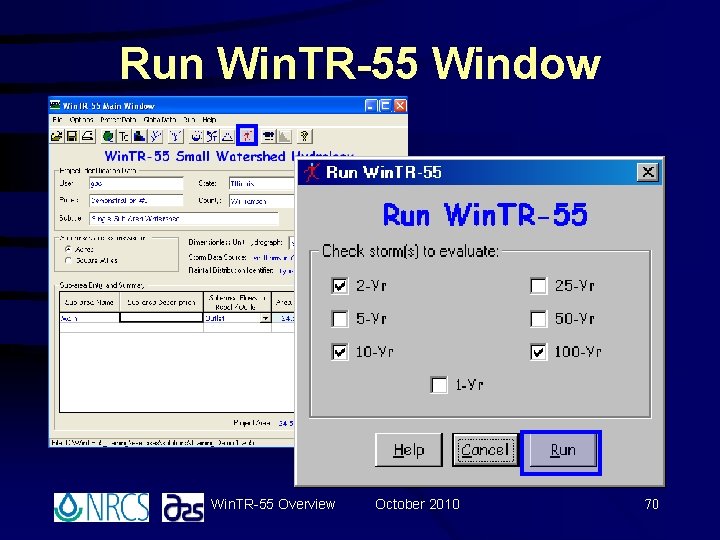This screenshot has width=720, height=540.
Task: Click the red runner icon in Run WinTR-55 title bar
Action: (x=312, y=172)
